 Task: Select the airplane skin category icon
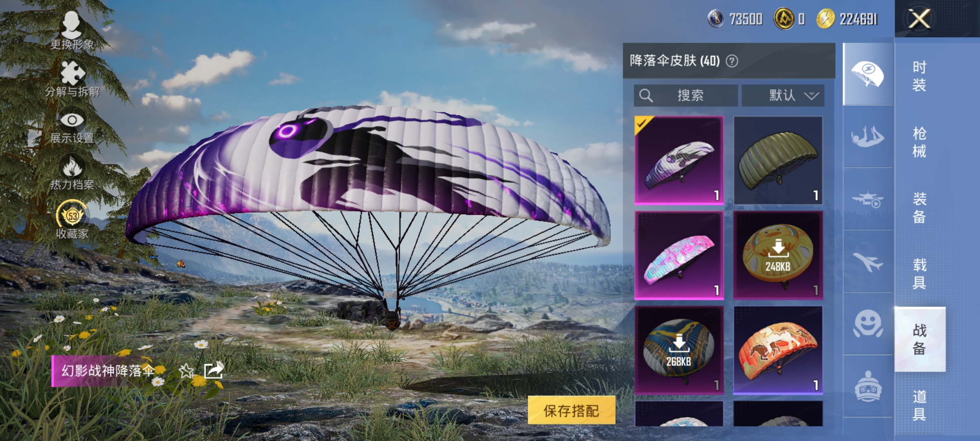click(868, 261)
